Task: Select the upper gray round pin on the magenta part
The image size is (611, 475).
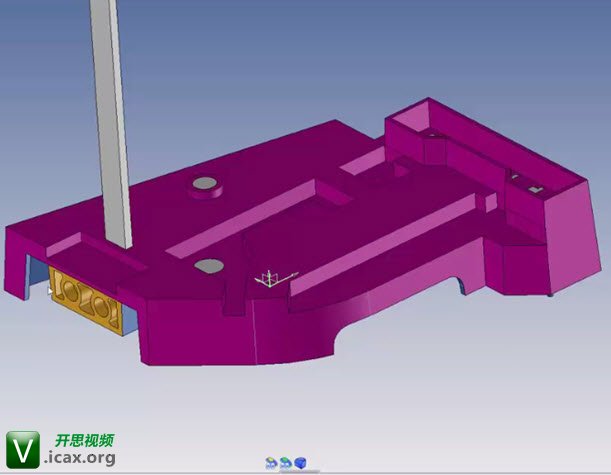Action: 205,183
